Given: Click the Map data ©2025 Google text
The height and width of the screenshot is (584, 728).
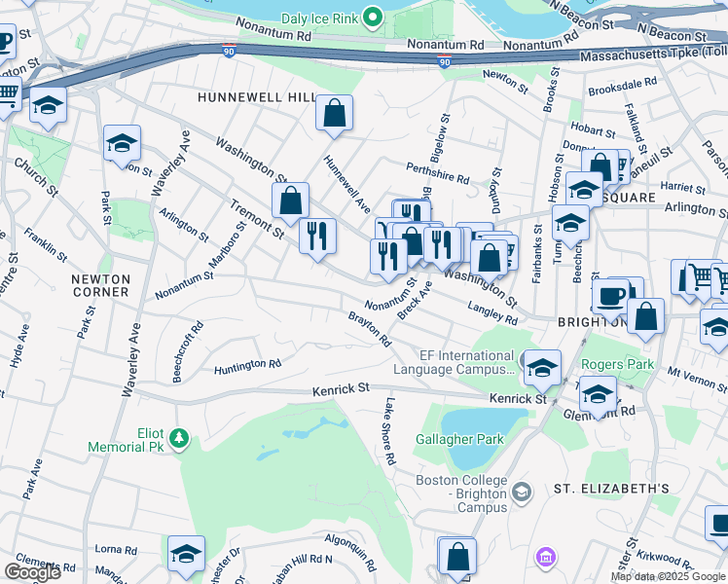Looking at the screenshot, I should tap(668, 577).
